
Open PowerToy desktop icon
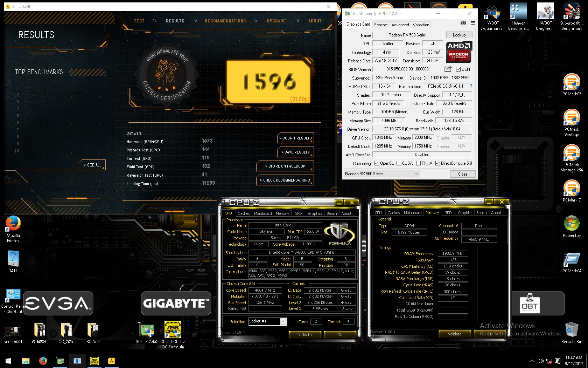(x=572, y=226)
